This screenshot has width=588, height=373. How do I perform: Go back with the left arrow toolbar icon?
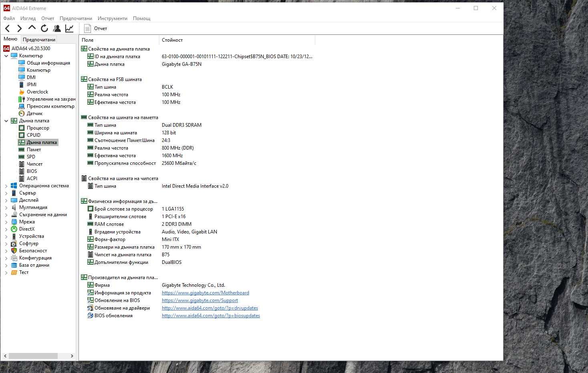click(7, 28)
